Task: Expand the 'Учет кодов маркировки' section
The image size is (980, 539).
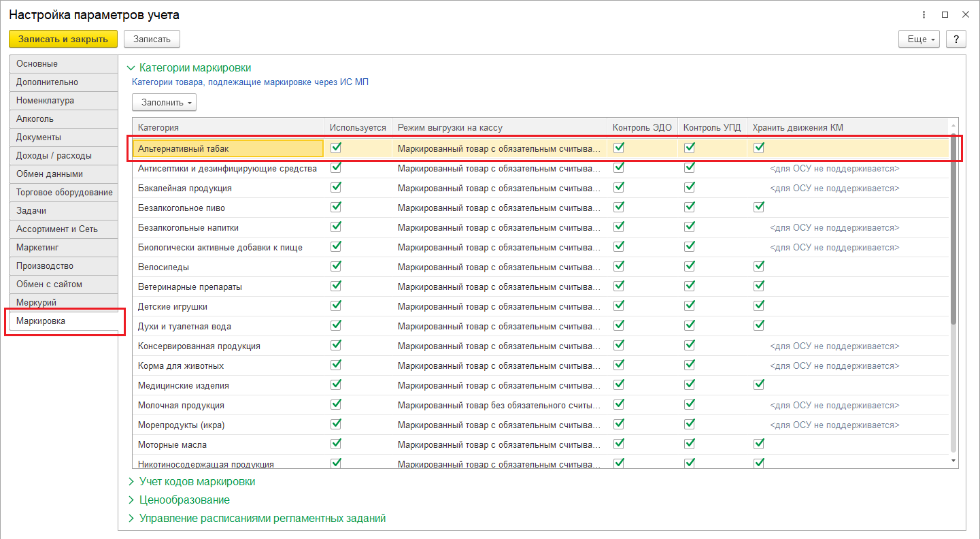Action: (197, 482)
